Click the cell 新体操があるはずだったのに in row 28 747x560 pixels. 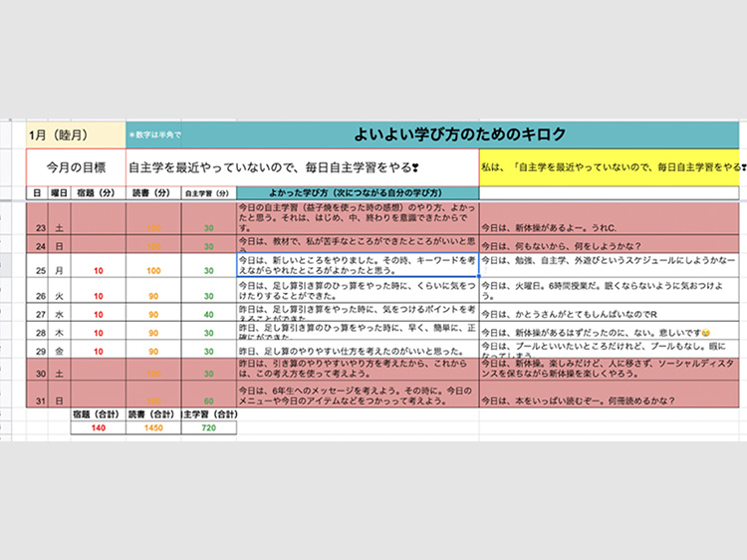[x=610, y=331]
